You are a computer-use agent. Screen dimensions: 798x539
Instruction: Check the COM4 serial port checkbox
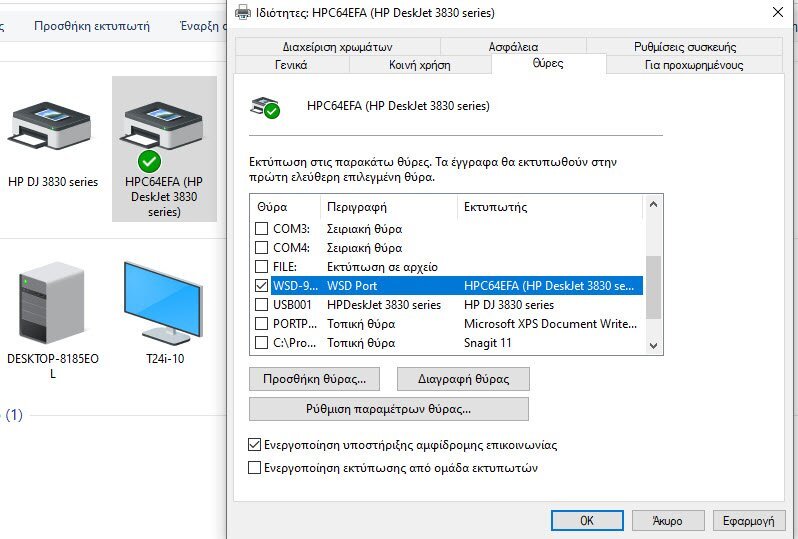pyautogui.click(x=261, y=247)
